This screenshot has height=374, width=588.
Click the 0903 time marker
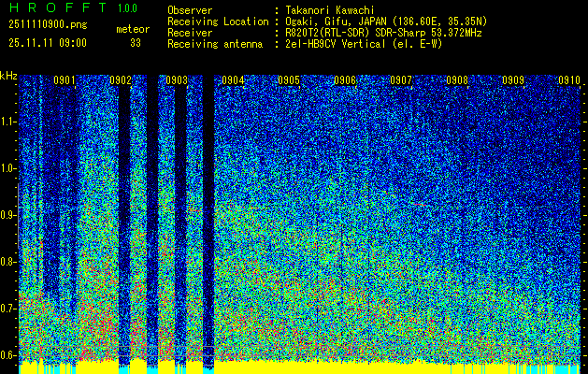pyautogui.click(x=177, y=81)
